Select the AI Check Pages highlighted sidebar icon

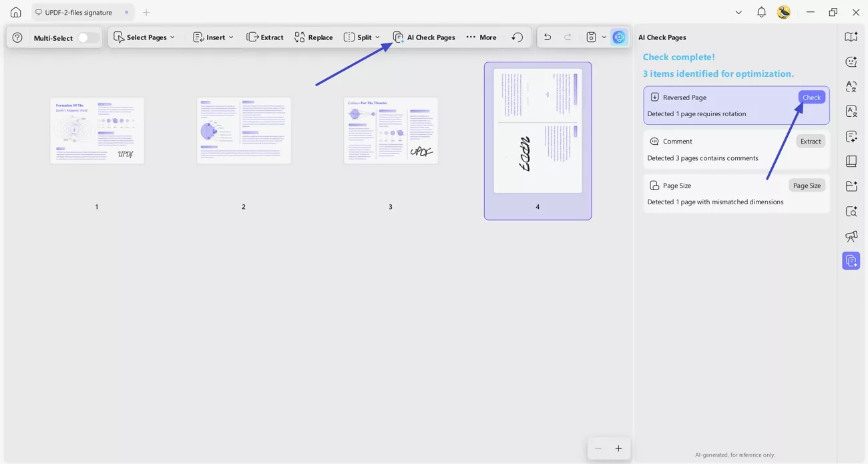click(851, 260)
